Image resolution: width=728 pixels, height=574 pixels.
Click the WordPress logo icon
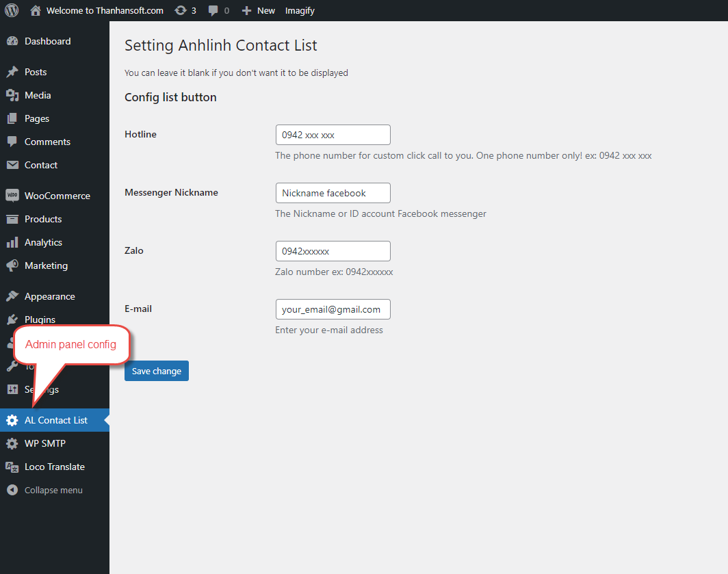pyautogui.click(x=12, y=10)
